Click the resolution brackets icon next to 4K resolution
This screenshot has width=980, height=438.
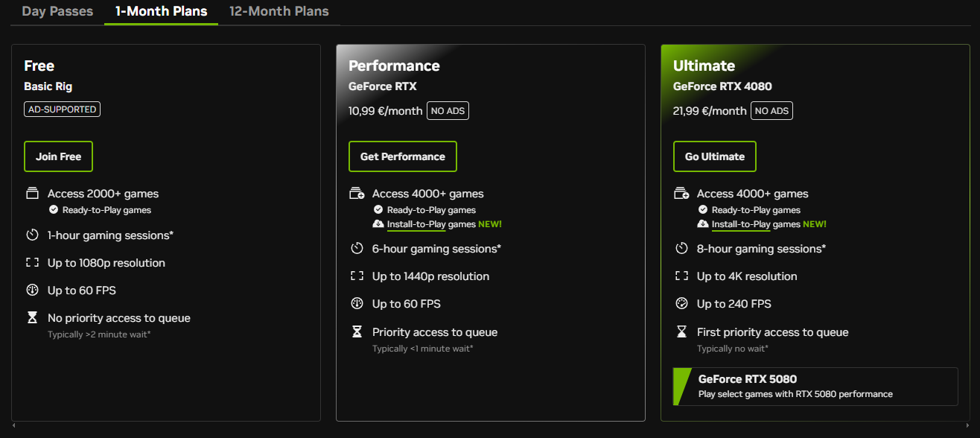coord(681,276)
